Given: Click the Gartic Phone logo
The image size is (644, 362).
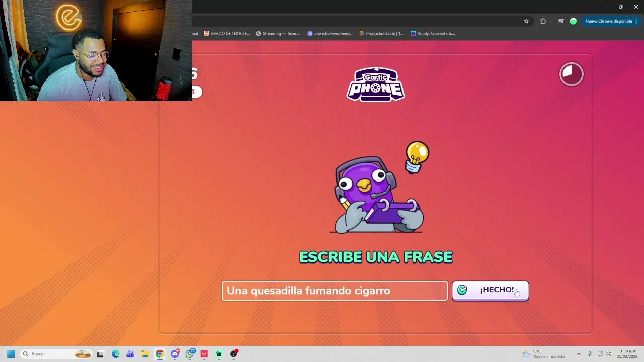Looking at the screenshot, I should click(x=376, y=84).
